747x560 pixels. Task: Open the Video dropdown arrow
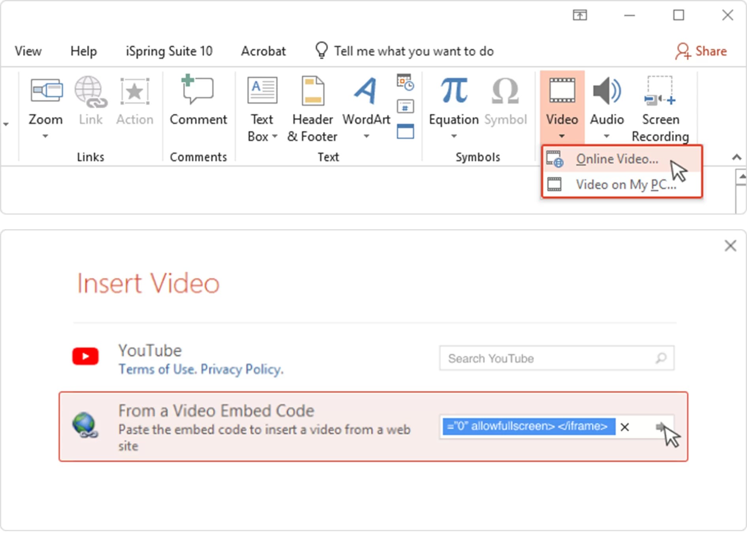[x=562, y=136]
